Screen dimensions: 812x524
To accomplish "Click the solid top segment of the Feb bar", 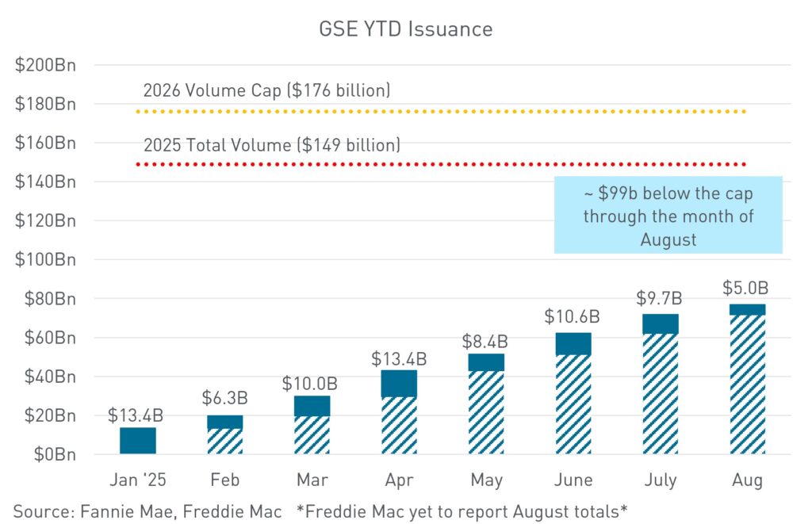I will 224,422.
